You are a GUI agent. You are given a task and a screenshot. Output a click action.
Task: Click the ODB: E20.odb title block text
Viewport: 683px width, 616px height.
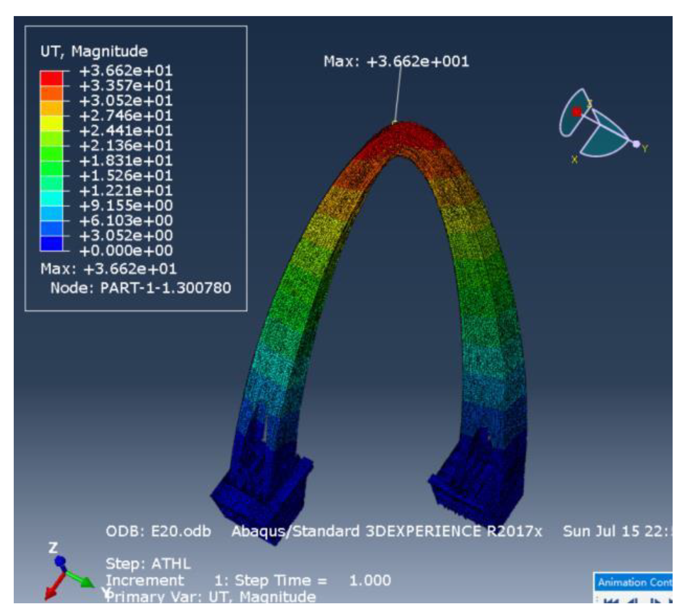point(158,531)
